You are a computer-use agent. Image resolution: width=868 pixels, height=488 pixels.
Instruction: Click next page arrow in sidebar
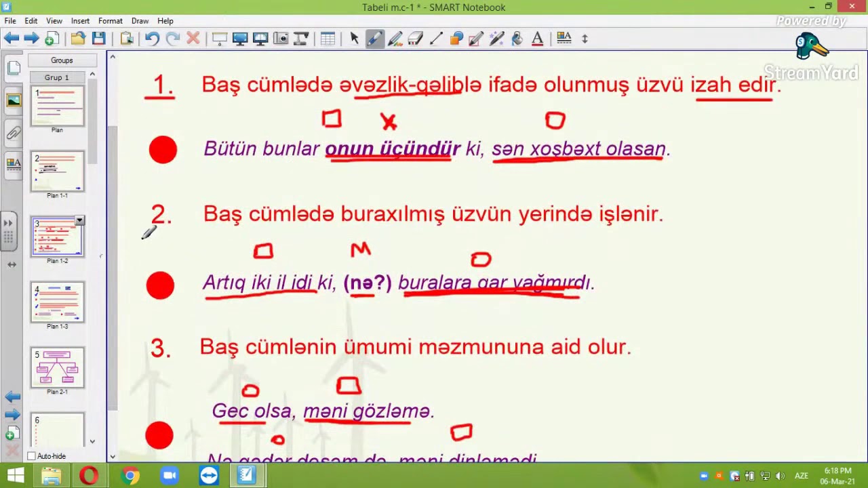12,415
